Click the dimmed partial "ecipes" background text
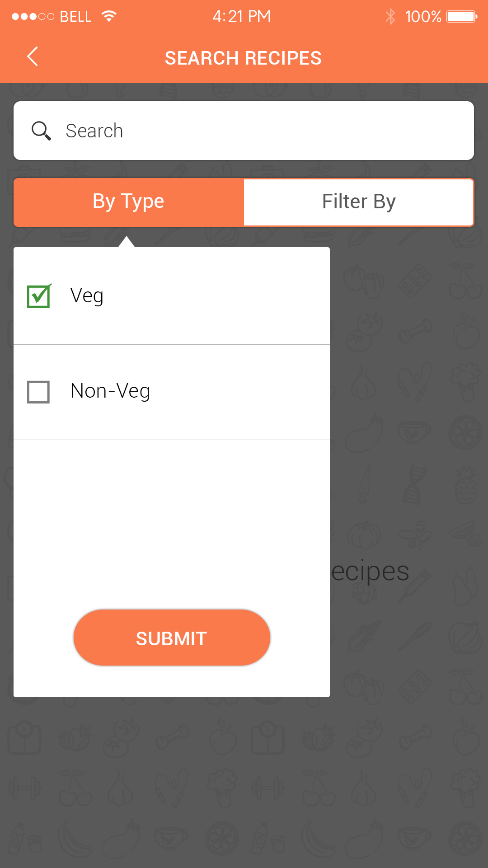The height and width of the screenshot is (868, 488). click(x=371, y=572)
